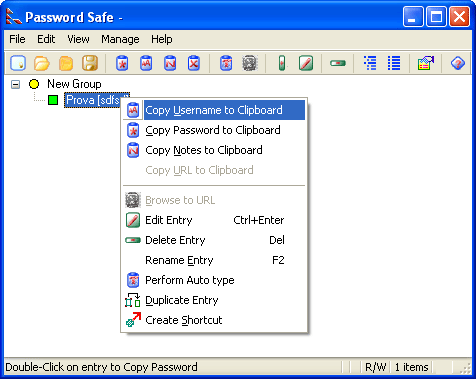
Task: Open the Manage menu
Action: [x=120, y=39]
